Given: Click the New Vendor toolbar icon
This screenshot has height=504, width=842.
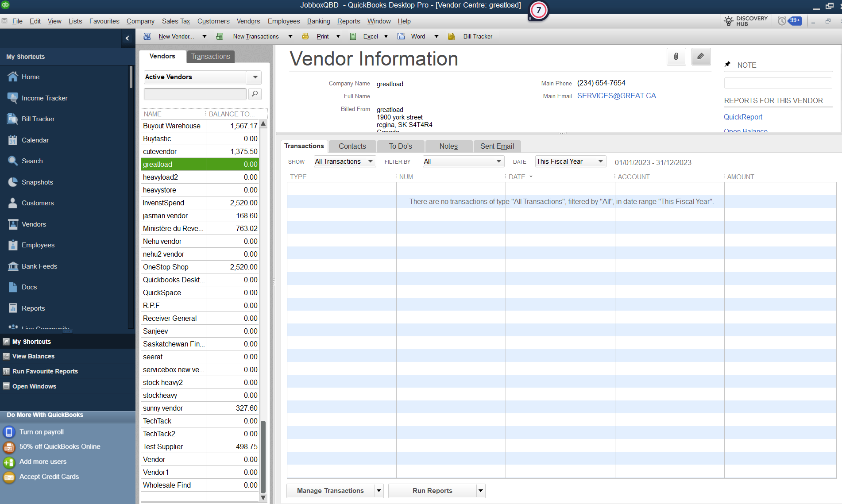Looking at the screenshot, I should coord(147,36).
